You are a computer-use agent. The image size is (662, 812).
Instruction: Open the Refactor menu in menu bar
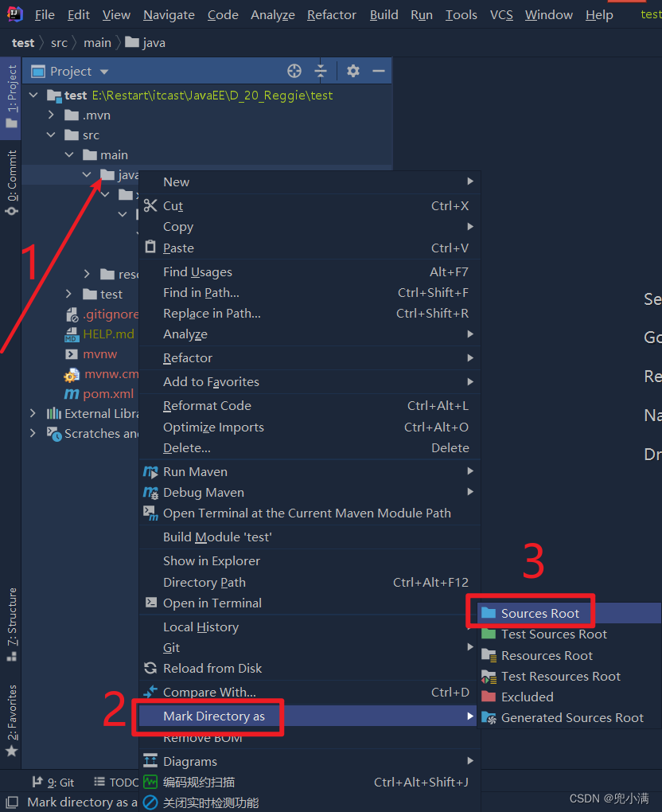coord(331,15)
